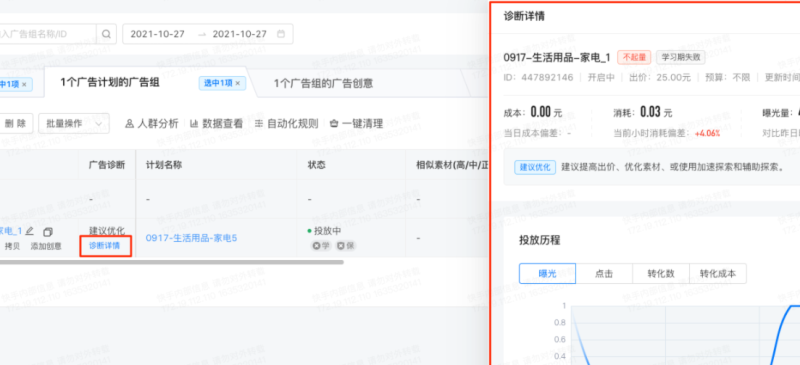The height and width of the screenshot is (365, 800).
Task: Switch to 1个广告组的广告创意 tab
Action: 323,83
